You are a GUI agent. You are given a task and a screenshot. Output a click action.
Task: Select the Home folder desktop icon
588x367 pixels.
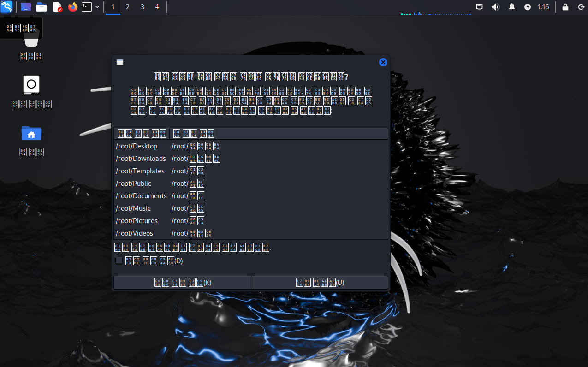31,140
